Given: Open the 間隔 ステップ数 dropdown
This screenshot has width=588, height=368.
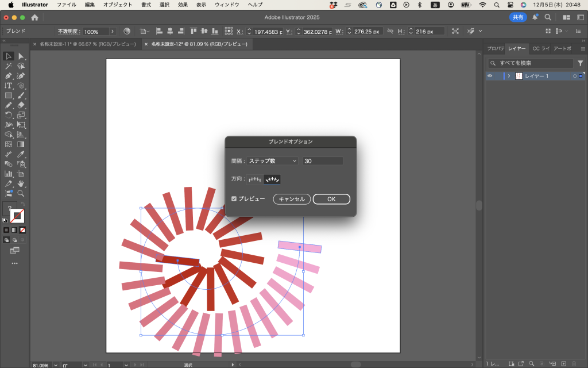Looking at the screenshot, I should 273,161.
